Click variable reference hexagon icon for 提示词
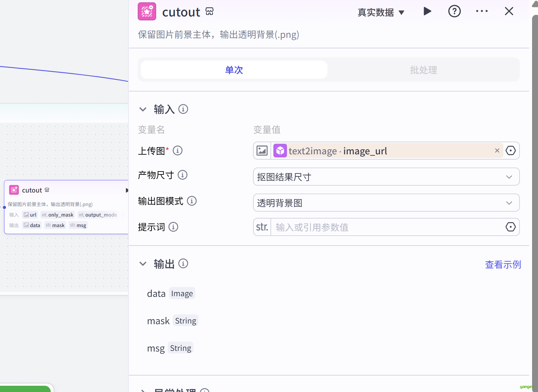Viewport: 538px width, 392px height. point(511,227)
